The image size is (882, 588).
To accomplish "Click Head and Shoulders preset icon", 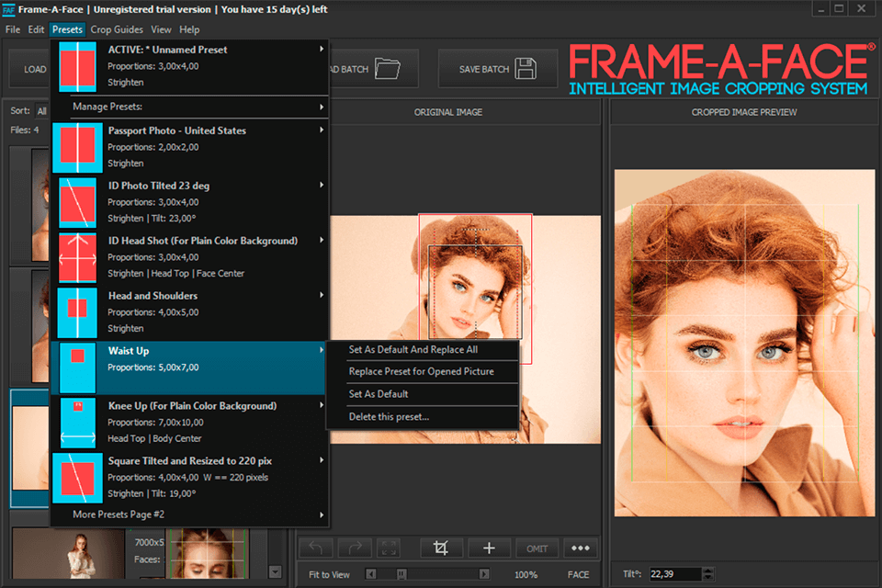I will pyautogui.click(x=77, y=312).
